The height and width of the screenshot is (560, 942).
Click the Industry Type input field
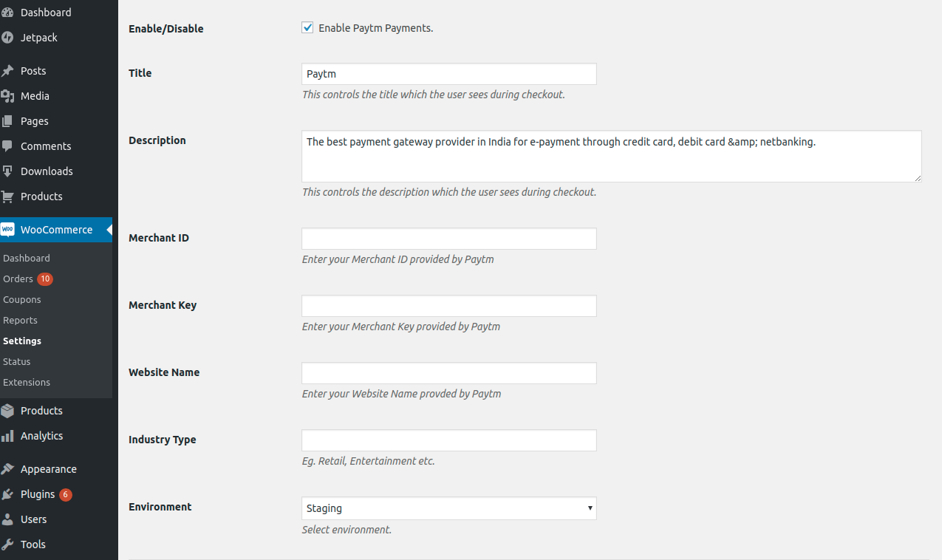pyautogui.click(x=449, y=440)
